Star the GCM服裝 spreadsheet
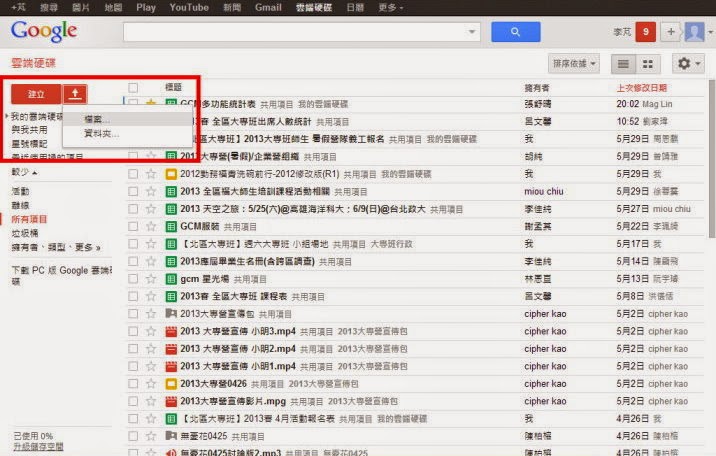Image resolution: width=716 pixels, height=456 pixels. (151, 226)
